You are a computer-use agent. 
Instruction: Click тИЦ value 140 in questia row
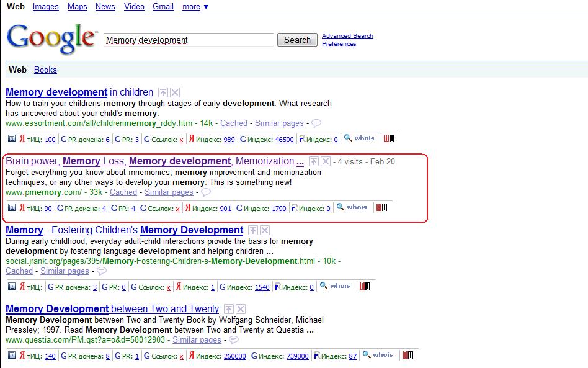click(x=50, y=356)
